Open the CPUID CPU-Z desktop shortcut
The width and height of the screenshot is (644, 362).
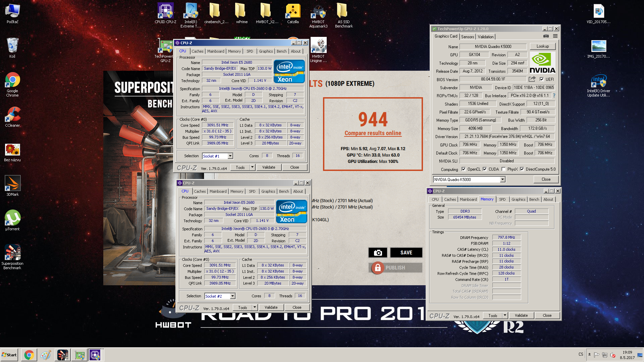165,13
